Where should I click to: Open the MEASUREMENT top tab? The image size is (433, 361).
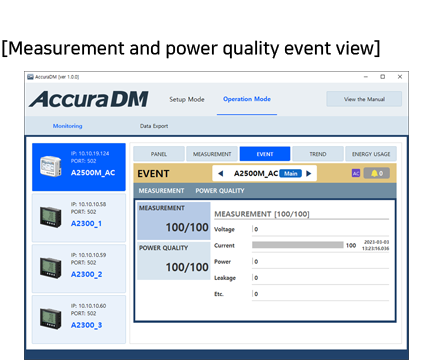click(x=212, y=154)
